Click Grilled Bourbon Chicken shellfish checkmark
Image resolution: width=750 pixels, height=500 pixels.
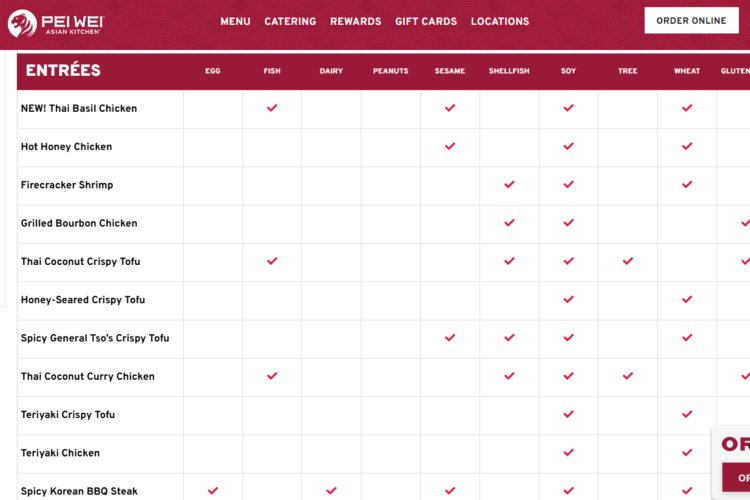pos(509,223)
